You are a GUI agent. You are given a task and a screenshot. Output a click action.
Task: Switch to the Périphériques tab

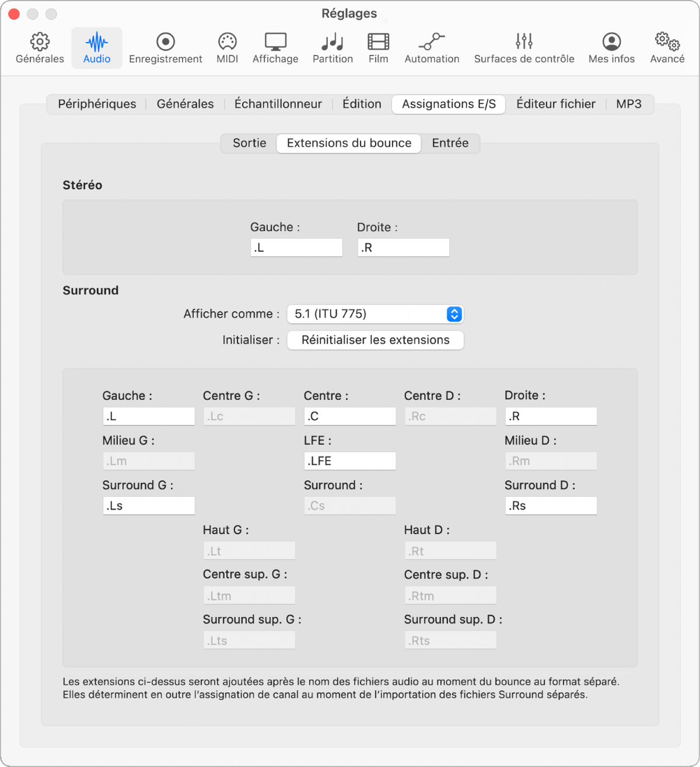97,104
